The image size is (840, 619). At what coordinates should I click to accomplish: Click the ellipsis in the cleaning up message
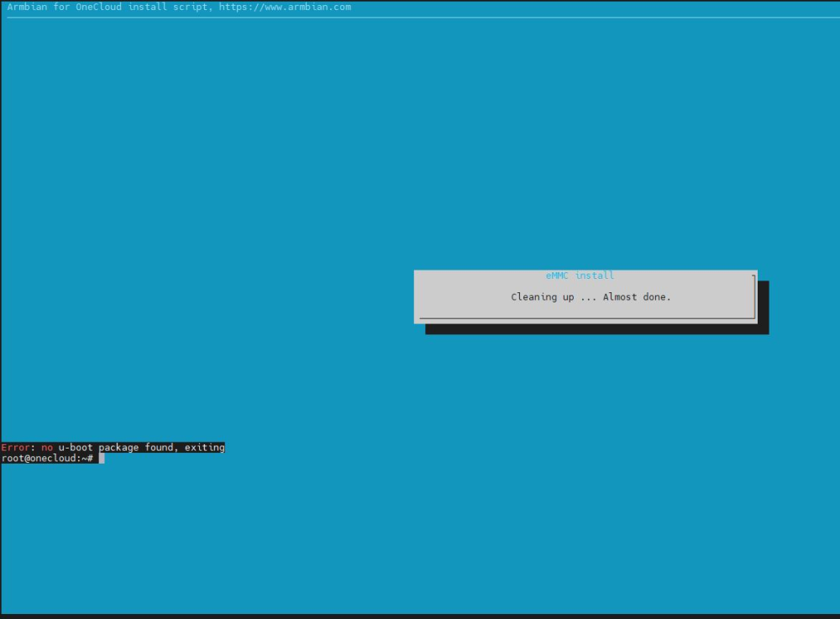click(x=589, y=297)
